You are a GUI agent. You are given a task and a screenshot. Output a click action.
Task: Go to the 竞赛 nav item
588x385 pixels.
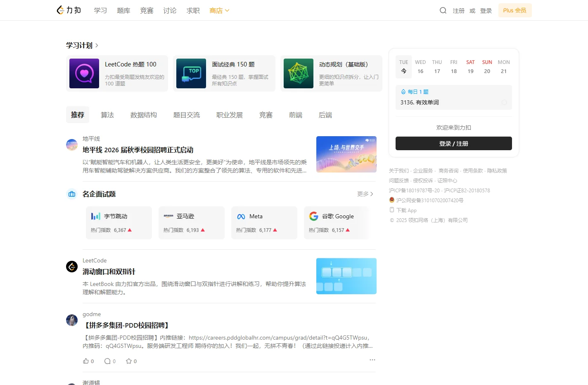click(147, 10)
